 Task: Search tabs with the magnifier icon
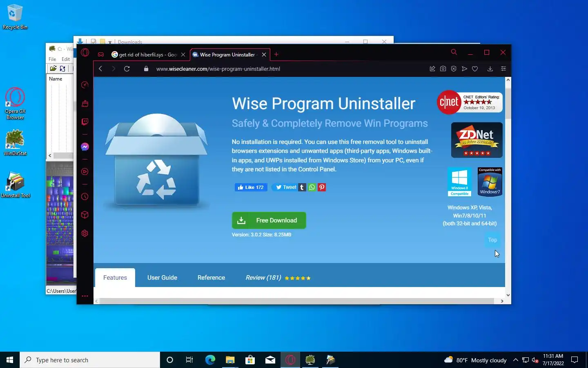454,52
